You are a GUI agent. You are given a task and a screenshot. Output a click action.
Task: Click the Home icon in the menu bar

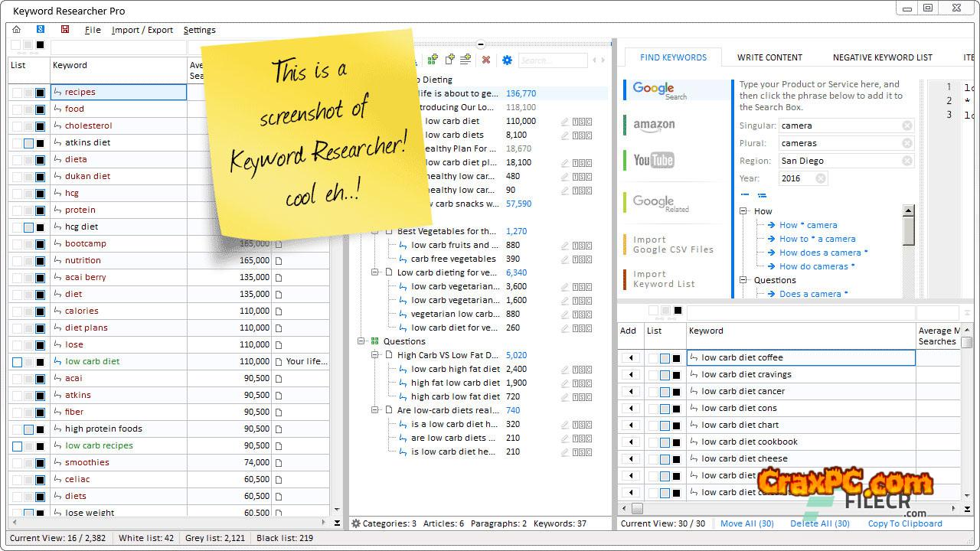(x=17, y=30)
